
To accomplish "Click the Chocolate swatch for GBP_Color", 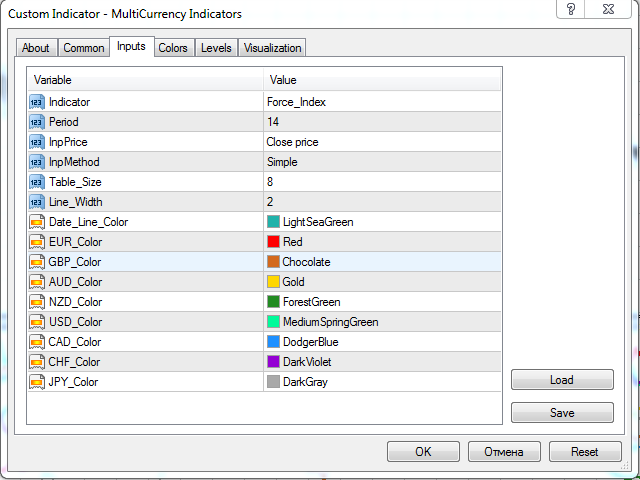I will tap(273, 262).
